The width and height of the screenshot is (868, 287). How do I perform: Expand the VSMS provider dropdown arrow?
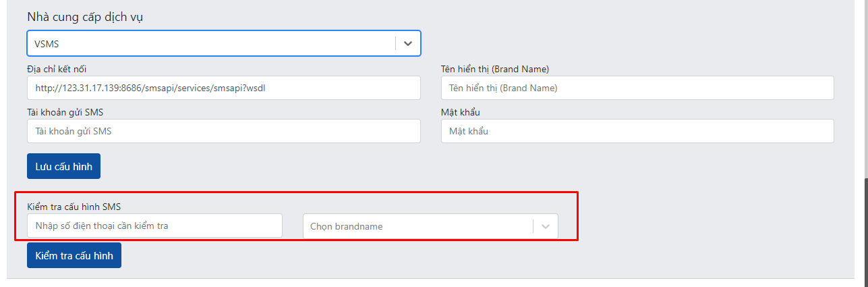coord(408,43)
